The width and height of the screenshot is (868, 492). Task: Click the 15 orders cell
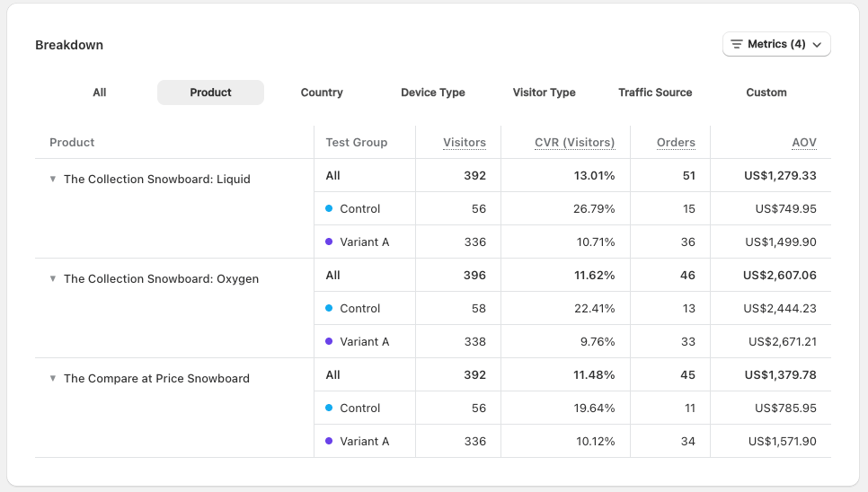tap(688, 209)
